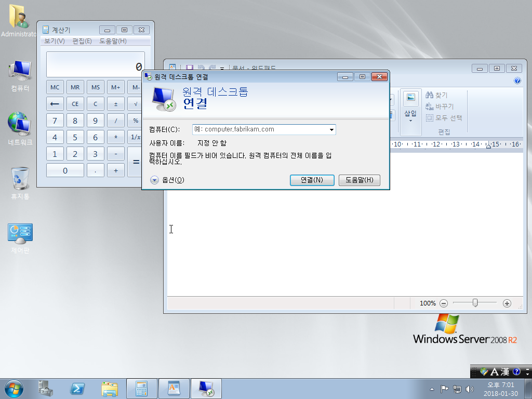The image size is (532, 399).
Task: Switch to Calculator via taskbar button
Action: (x=141, y=389)
